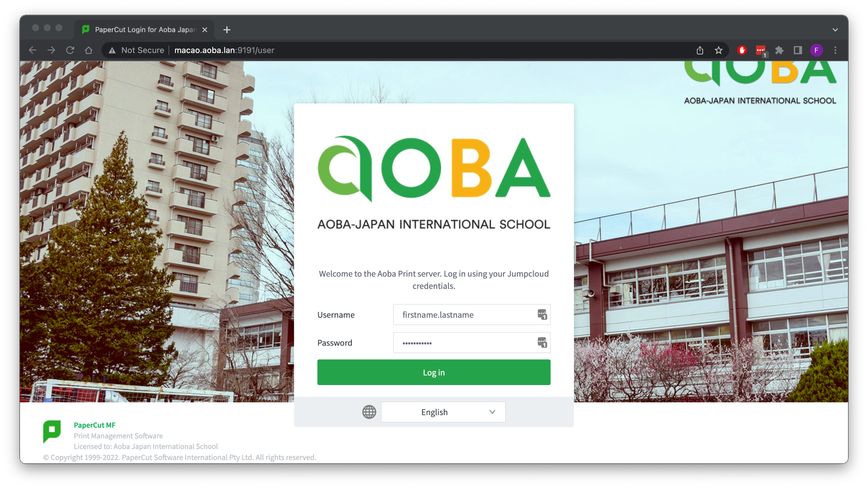The width and height of the screenshot is (868, 488).
Task: Click the Not Secure site info warning
Action: pyautogui.click(x=136, y=50)
